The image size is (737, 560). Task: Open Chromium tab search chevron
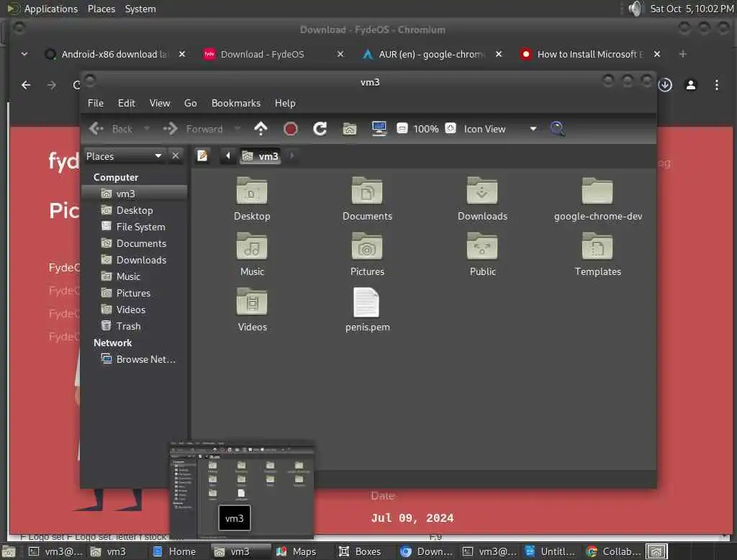(x=24, y=54)
